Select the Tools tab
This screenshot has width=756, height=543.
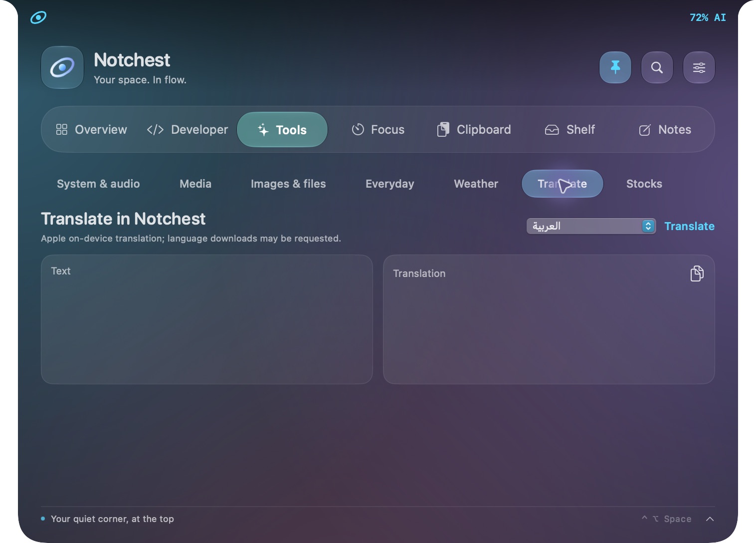(x=282, y=130)
